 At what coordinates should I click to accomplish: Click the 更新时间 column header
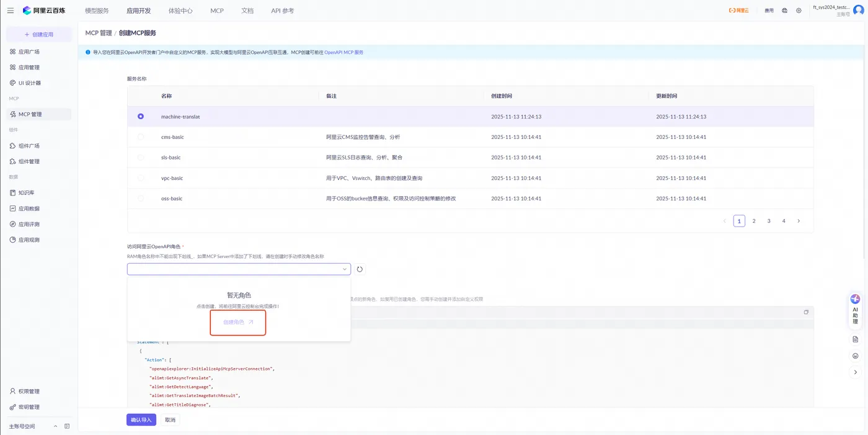[666, 96]
